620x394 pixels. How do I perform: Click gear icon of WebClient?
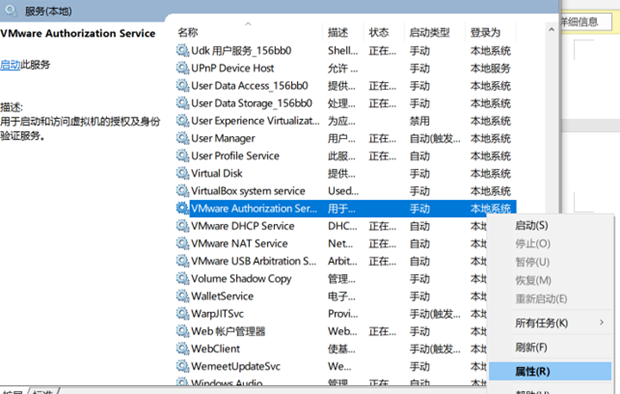click(182, 349)
